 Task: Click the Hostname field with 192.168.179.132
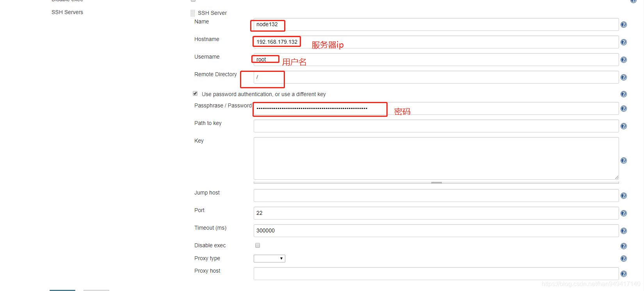[x=436, y=42]
